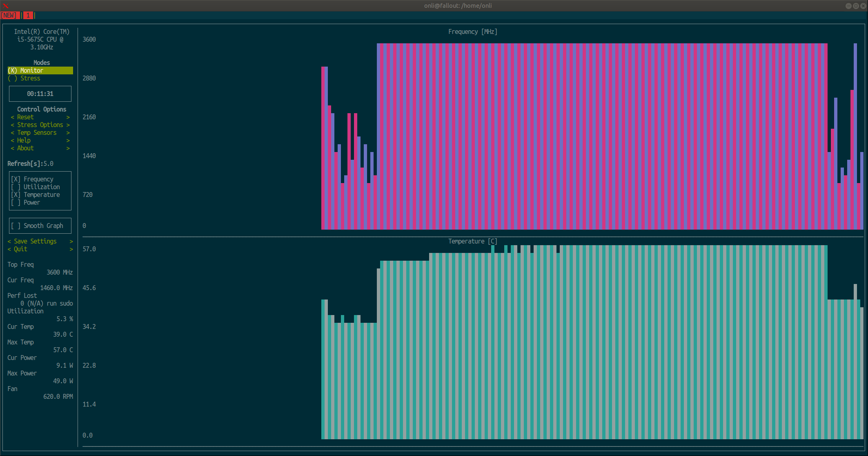Screen dimensions: 868x456
Task: Click the Frequency [MHz] graph title
Action: 473,32
